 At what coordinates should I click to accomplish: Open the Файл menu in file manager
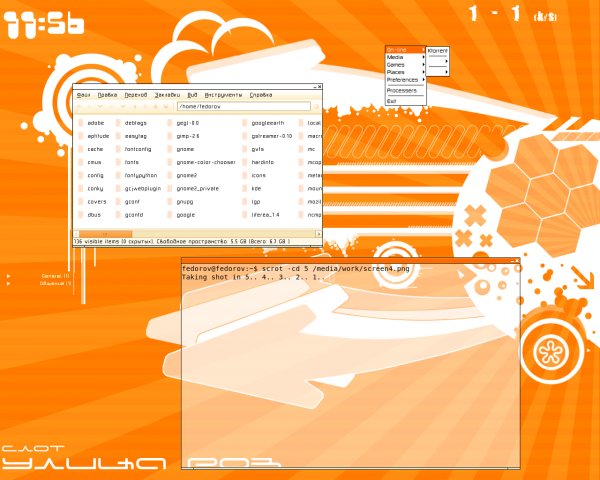83,94
